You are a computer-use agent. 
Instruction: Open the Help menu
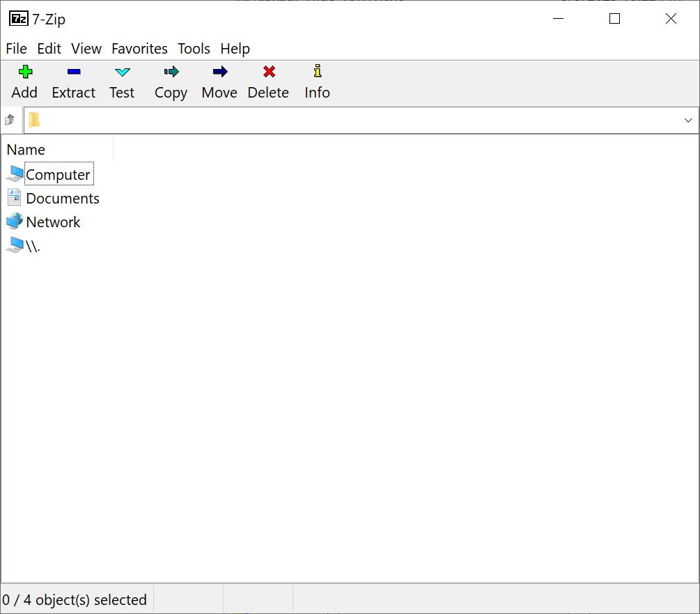235,48
